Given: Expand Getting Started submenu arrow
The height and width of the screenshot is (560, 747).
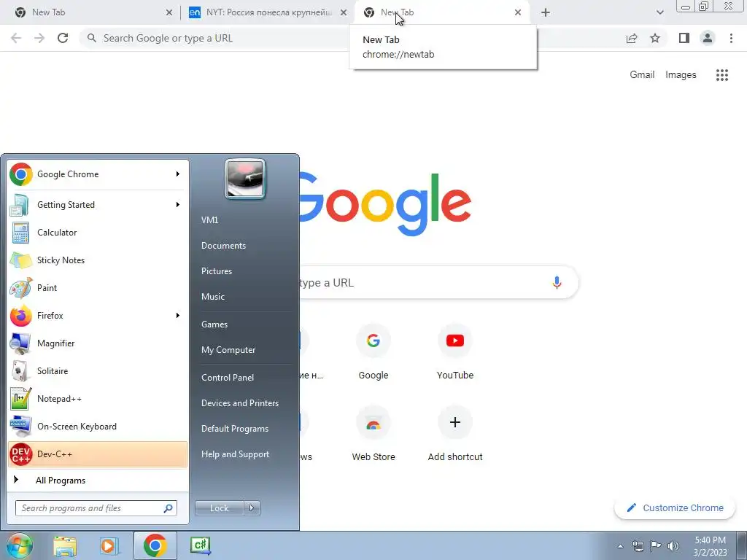Looking at the screenshot, I should tap(178, 205).
